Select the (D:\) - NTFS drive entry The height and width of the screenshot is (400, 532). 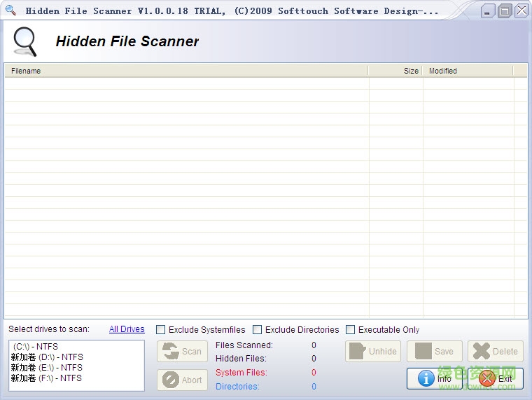46,357
